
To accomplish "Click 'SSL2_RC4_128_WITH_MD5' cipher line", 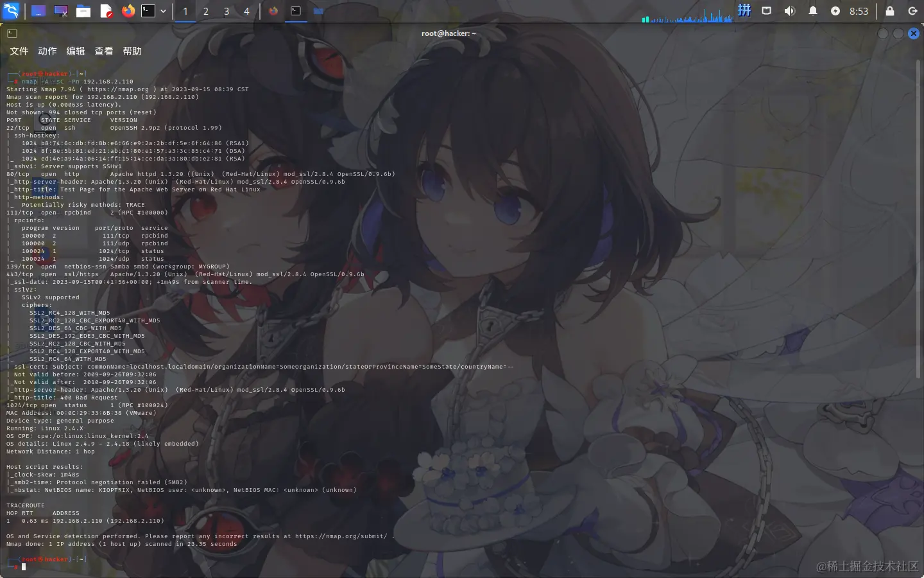I will [x=69, y=313].
